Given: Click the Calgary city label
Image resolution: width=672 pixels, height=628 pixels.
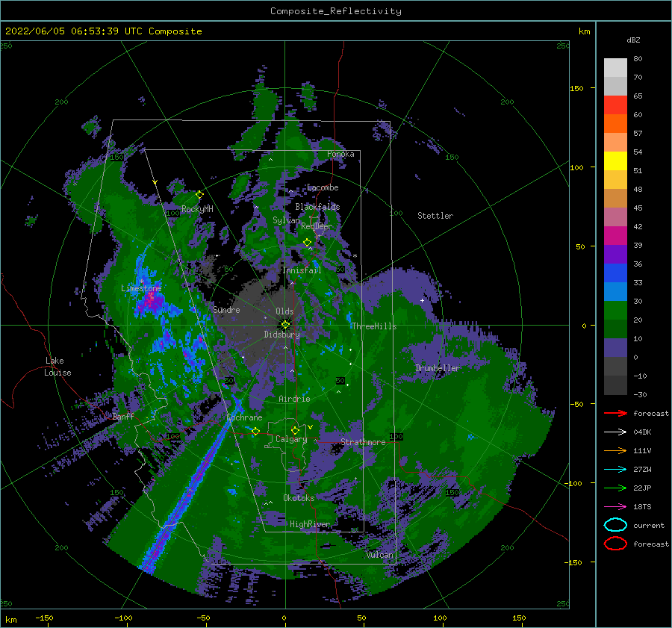Looking at the screenshot, I should coord(291,439).
